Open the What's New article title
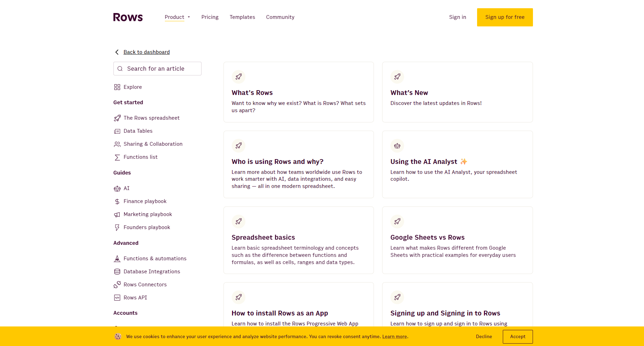644x346 pixels. pos(409,93)
